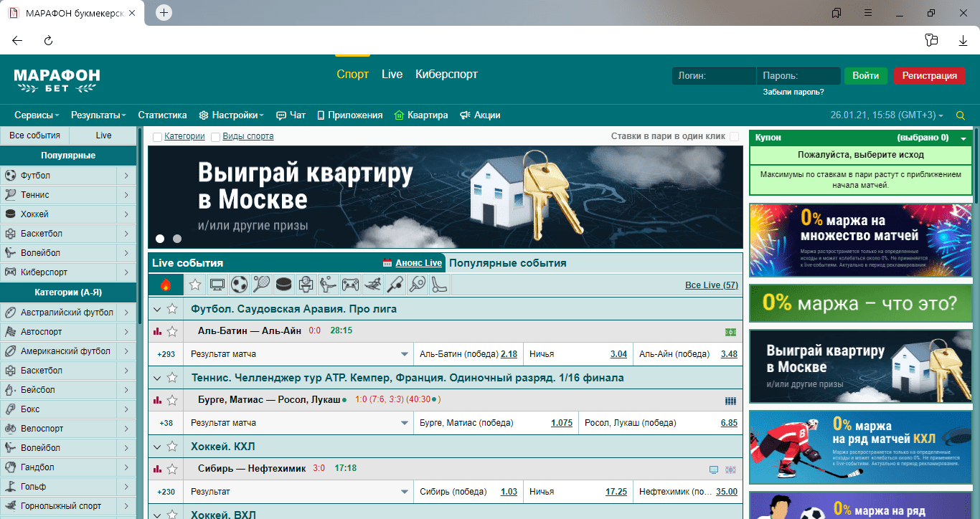980x519 pixels.
Task: Bet on Аль-Батин victory odds 2.18
Action: (x=509, y=354)
